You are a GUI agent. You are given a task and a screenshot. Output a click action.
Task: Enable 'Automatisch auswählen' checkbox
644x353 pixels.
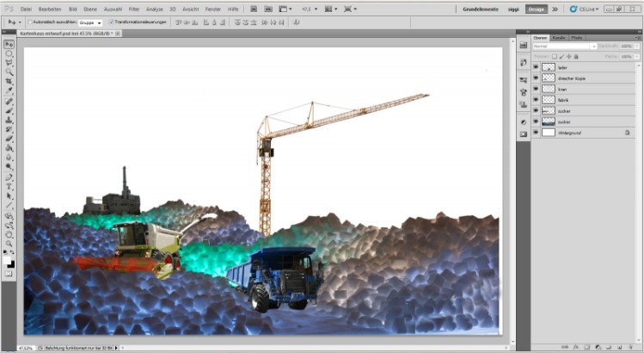(28, 22)
